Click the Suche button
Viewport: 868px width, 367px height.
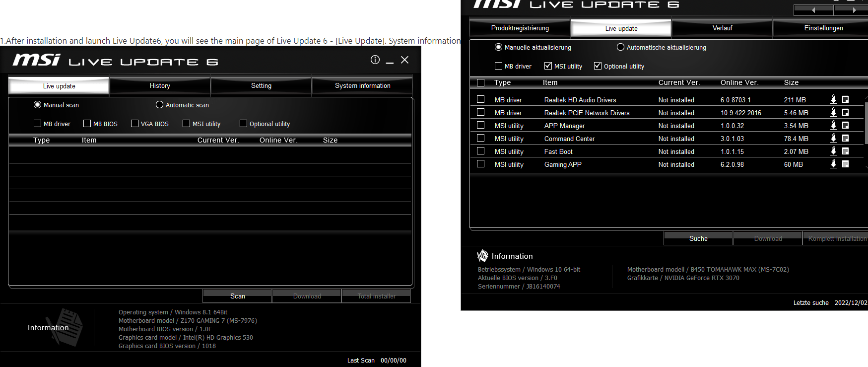[698, 238]
